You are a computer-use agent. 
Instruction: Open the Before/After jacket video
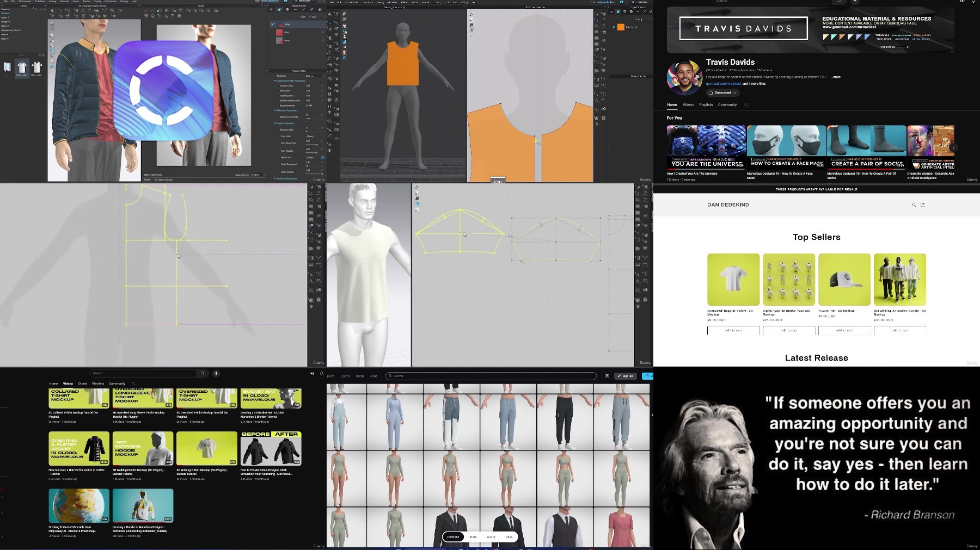(x=271, y=449)
